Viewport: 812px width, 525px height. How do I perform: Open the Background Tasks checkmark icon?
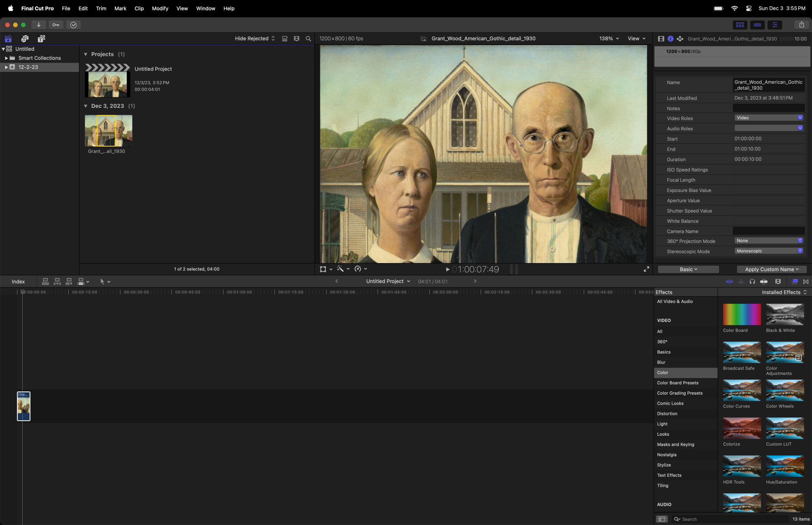(73, 25)
